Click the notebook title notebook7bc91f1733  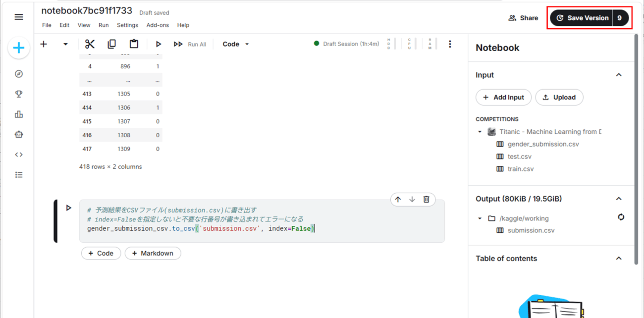tap(87, 10)
